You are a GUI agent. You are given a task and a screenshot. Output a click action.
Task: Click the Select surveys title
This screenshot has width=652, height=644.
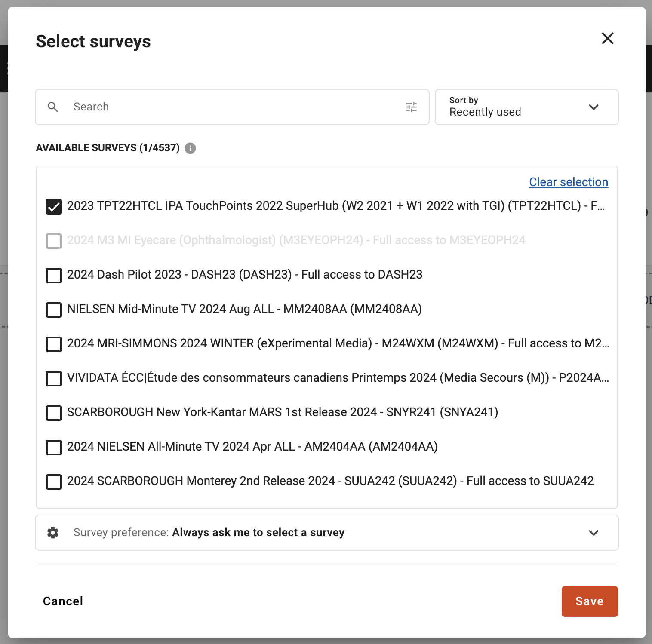pos(93,42)
